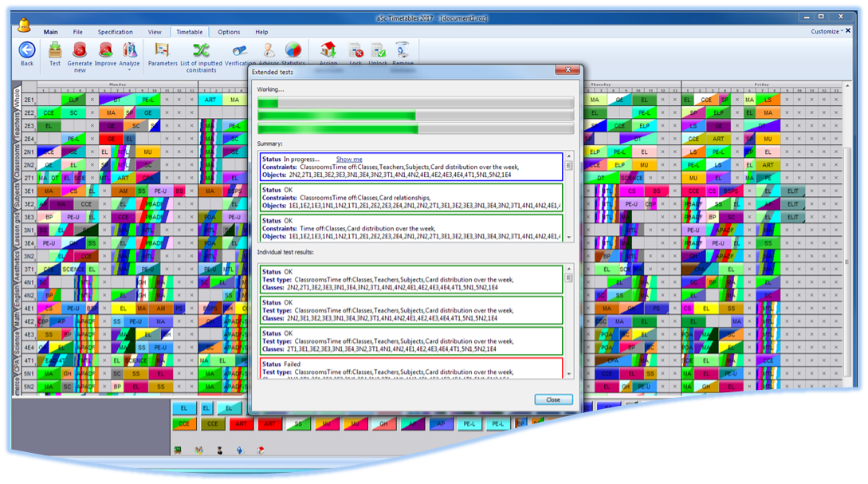This screenshot has width=868, height=484.
Task: Select the Teachers side tab
Action: pyautogui.click(x=18, y=128)
